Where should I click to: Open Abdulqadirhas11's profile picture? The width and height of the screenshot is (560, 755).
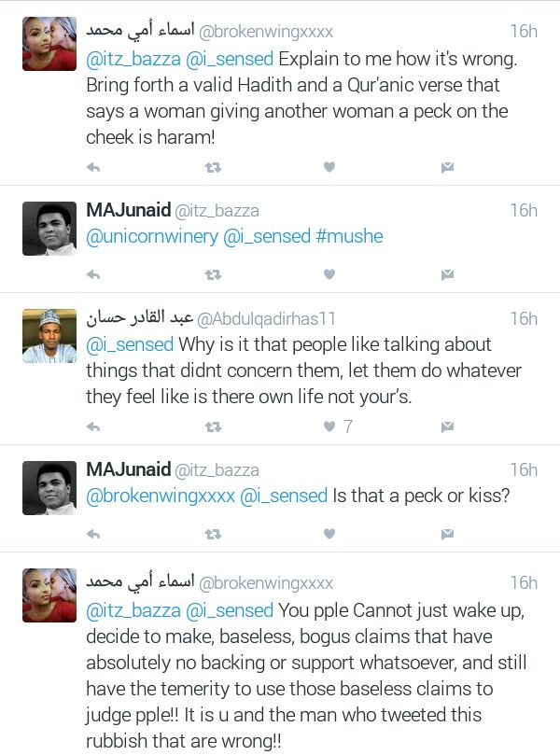tap(49, 335)
